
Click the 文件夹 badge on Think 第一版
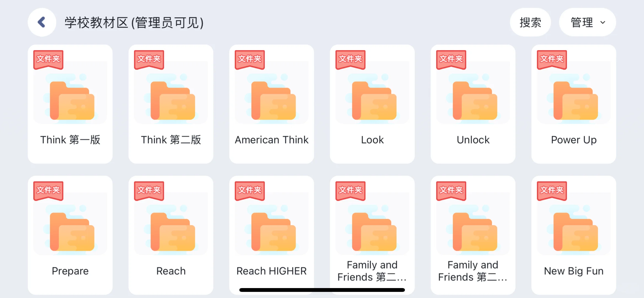coord(48,59)
